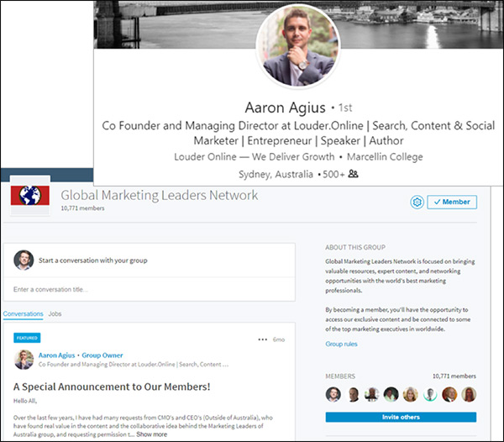Click the Sydney, Australia location text
Viewport: 504px width, 442px height.
[x=276, y=174]
